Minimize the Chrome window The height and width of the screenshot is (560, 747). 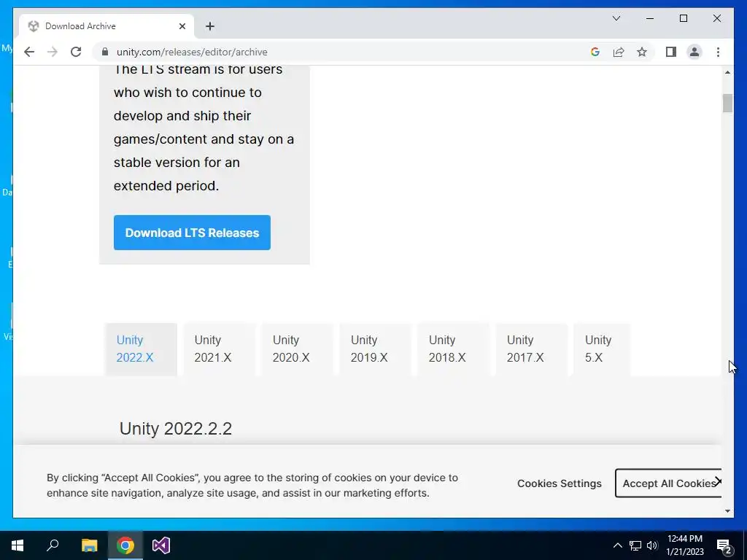coord(650,18)
